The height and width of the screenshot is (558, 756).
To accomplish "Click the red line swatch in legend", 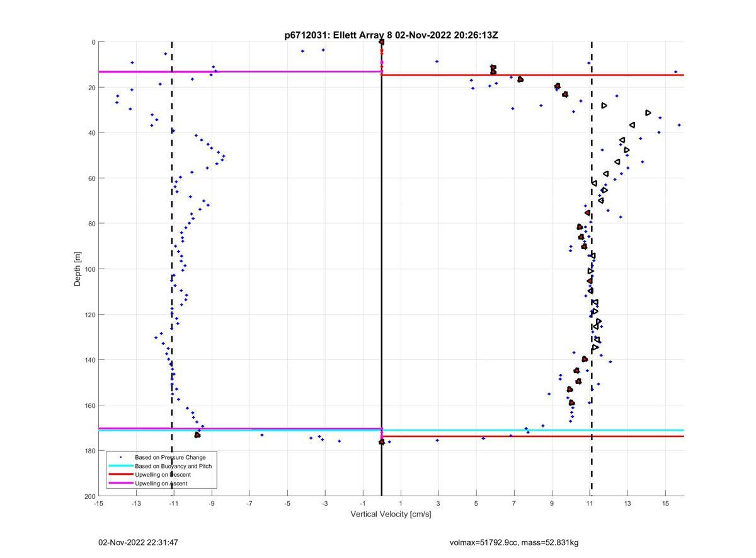I will 121,475.
